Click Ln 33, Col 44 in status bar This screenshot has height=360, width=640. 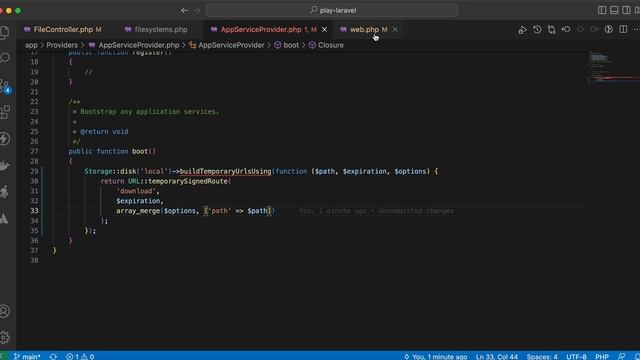497,356
